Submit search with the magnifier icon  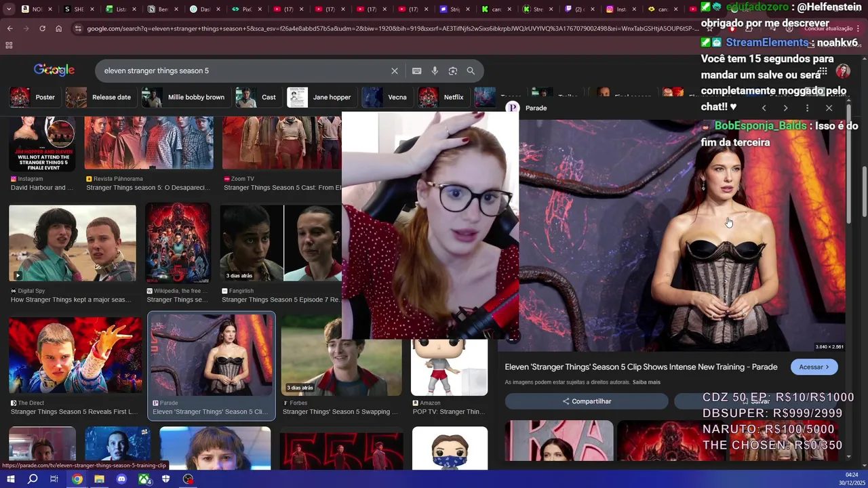471,70
